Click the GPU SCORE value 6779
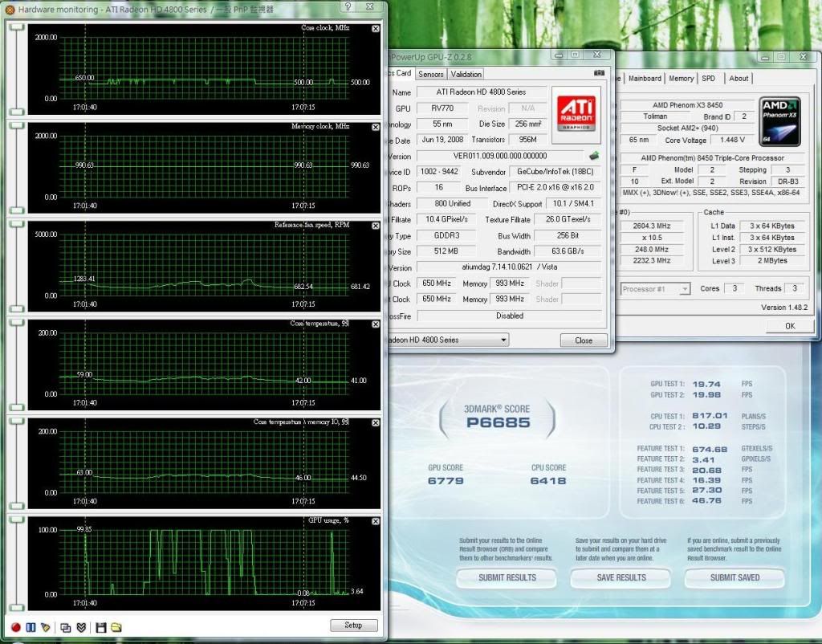The width and height of the screenshot is (822, 644). click(x=446, y=481)
